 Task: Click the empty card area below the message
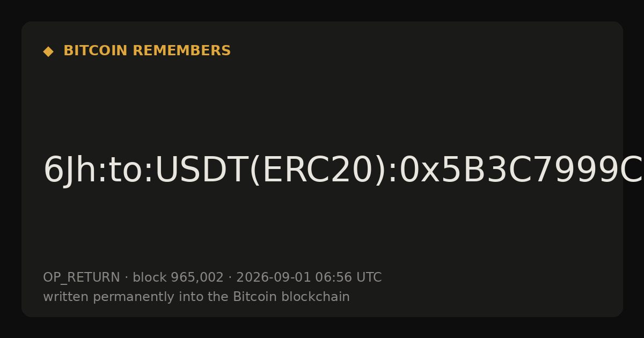click(322, 231)
